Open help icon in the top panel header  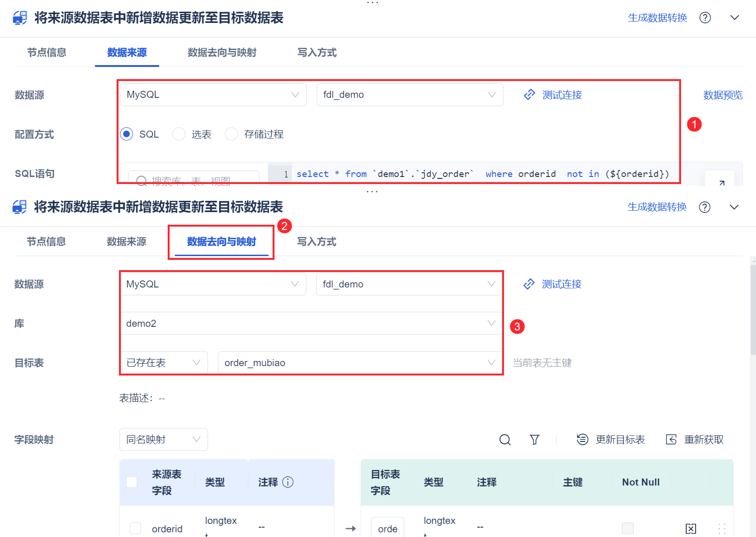click(705, 18)
